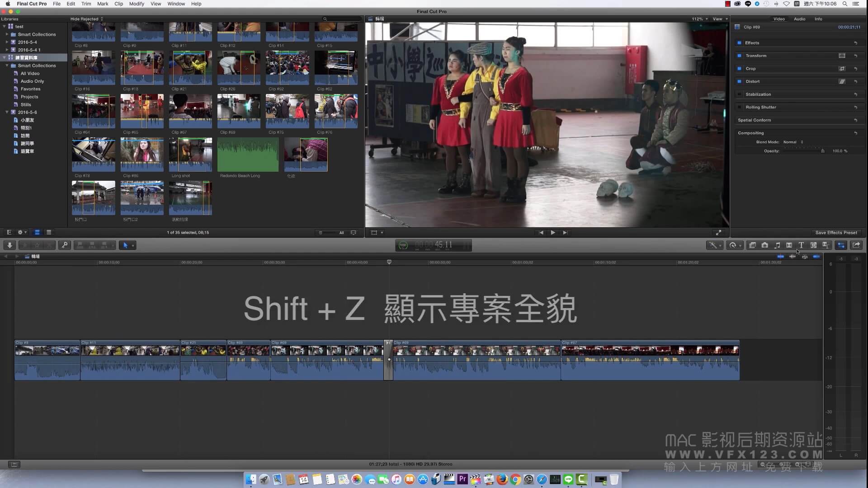Launch Safari from the Dock
This screenshot has width=868, height=488.
542,479
